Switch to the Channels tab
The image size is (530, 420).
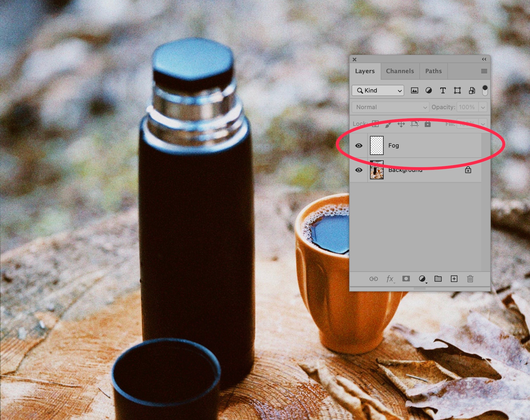tap(400, 71)
